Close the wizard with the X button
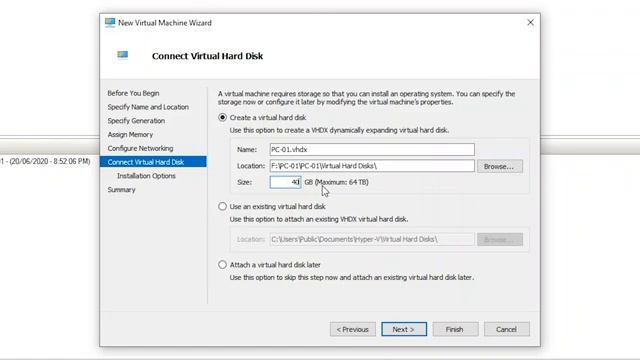640x360 pixels. coord(530,22)
